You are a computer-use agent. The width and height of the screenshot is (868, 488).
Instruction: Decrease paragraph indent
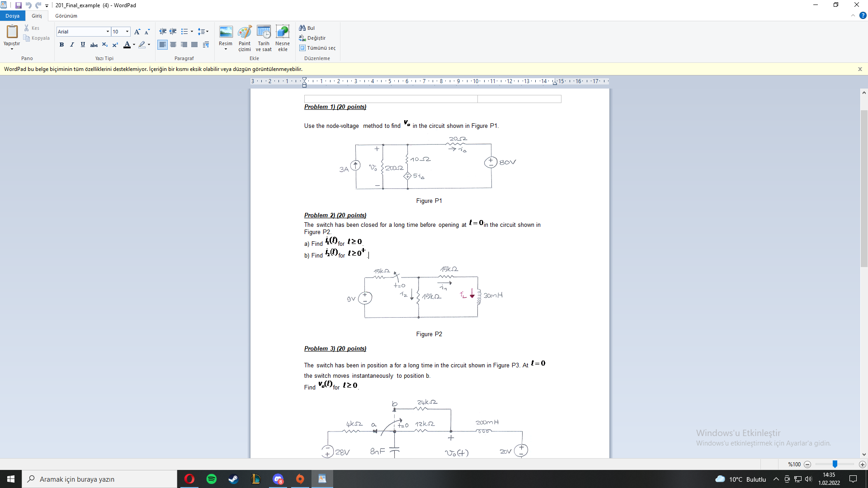[163, 32]
